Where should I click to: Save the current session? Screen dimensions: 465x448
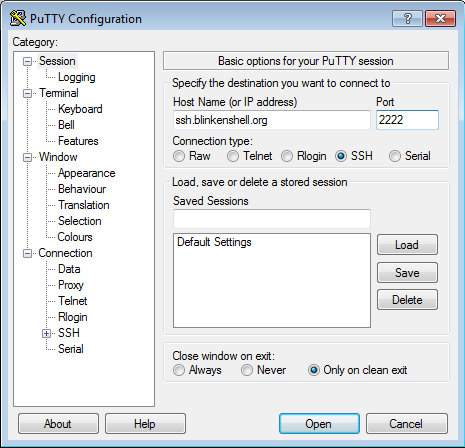(407, 273)
